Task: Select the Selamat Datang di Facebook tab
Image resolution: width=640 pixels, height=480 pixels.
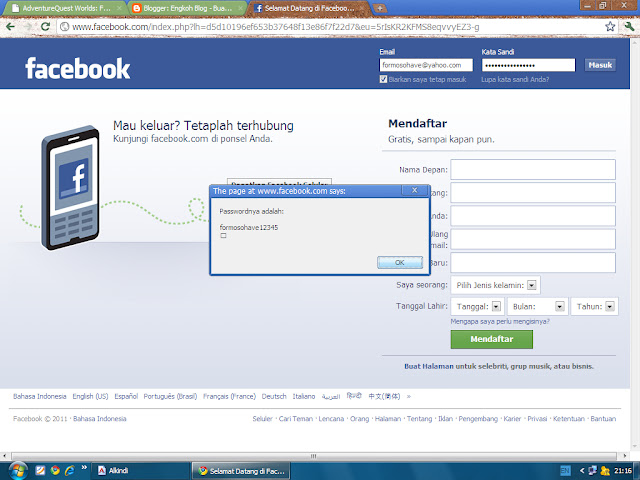Action: 307,8
